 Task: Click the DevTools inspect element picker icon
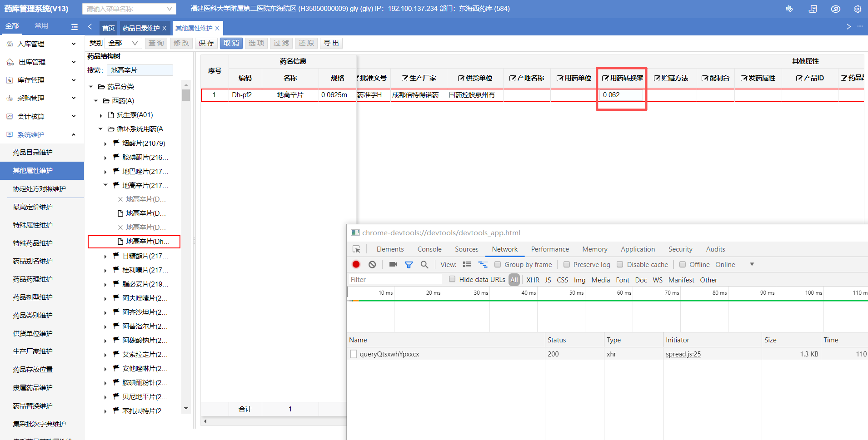click(x=356, y=249)
